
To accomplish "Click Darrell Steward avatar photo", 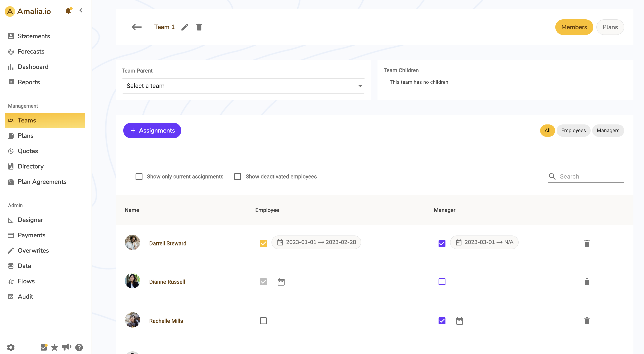I will pos(132,242).
